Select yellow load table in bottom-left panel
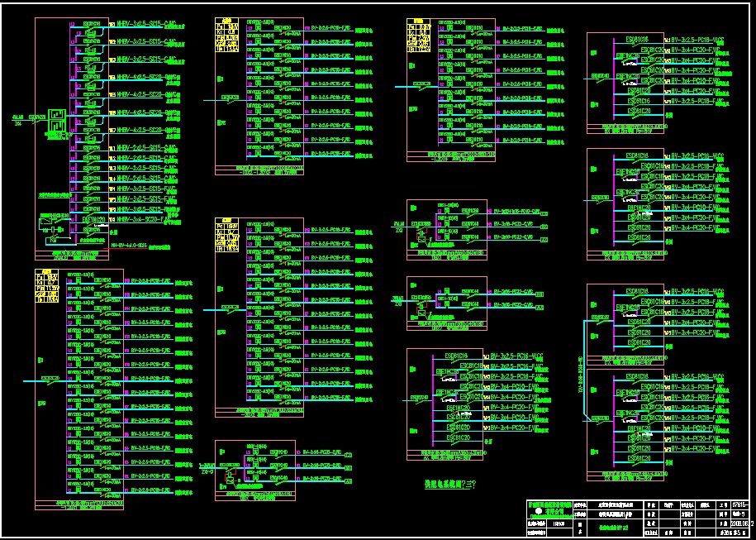This screenshot has height=540, width=756. (x=46, y=284)
